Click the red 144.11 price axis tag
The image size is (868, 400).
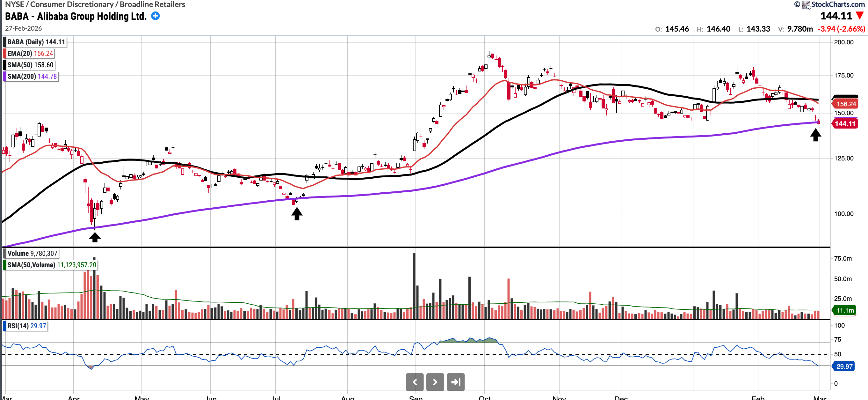[845, 124]
